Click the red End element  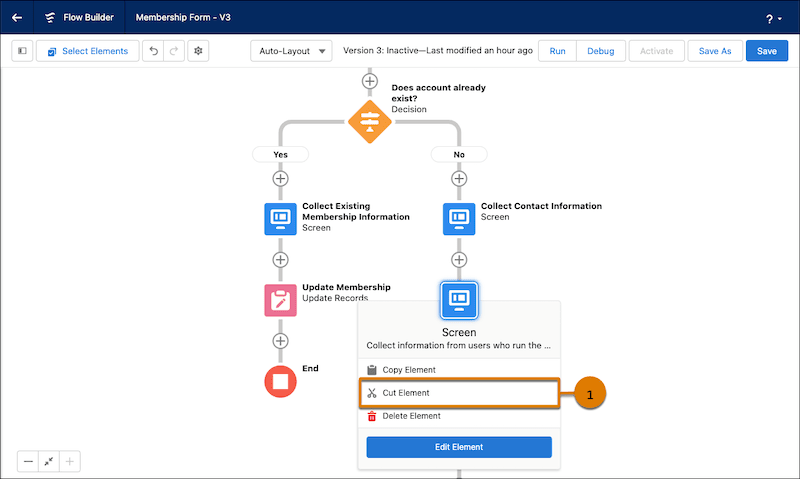click(280, 381)
